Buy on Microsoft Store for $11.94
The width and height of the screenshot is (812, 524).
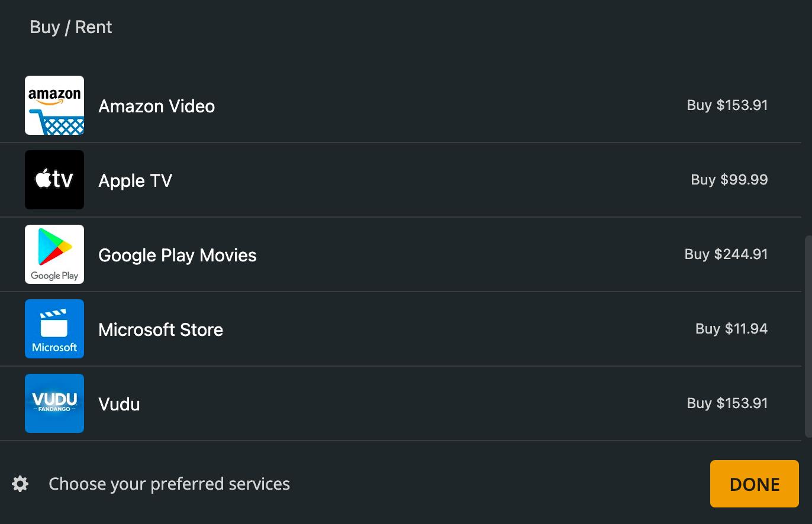pyautogui.click(x=732, y=329)
